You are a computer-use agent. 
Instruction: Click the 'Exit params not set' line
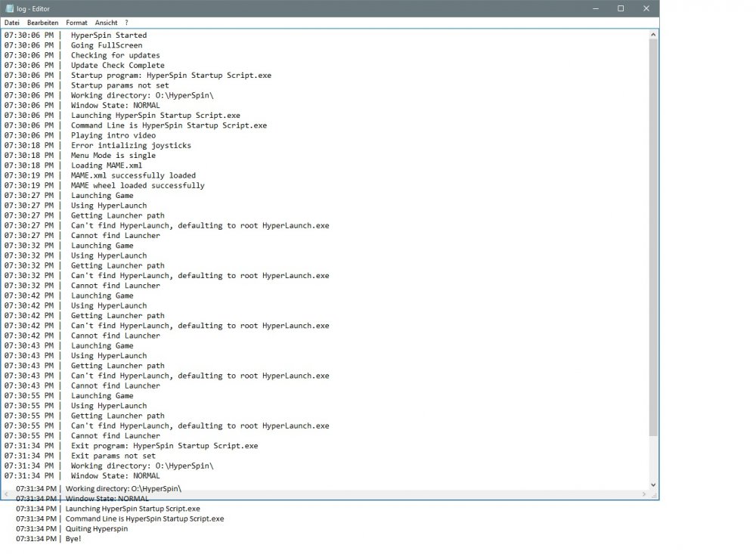pos(113,456)
